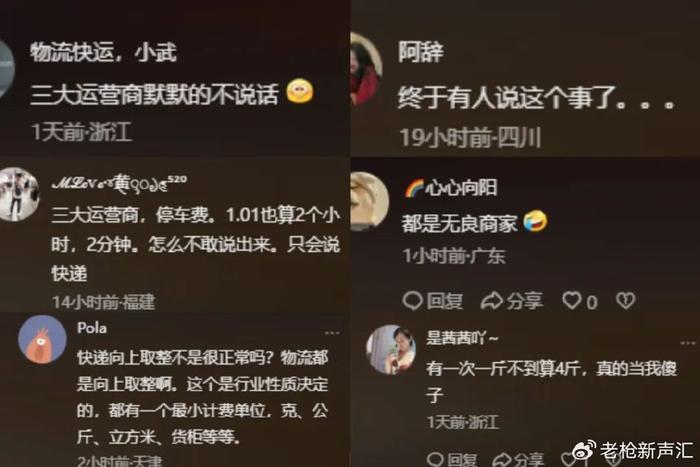Click the Weibo logo watermark icon
Viewport: 700px width, 467px height.
(x=584, y=450)
